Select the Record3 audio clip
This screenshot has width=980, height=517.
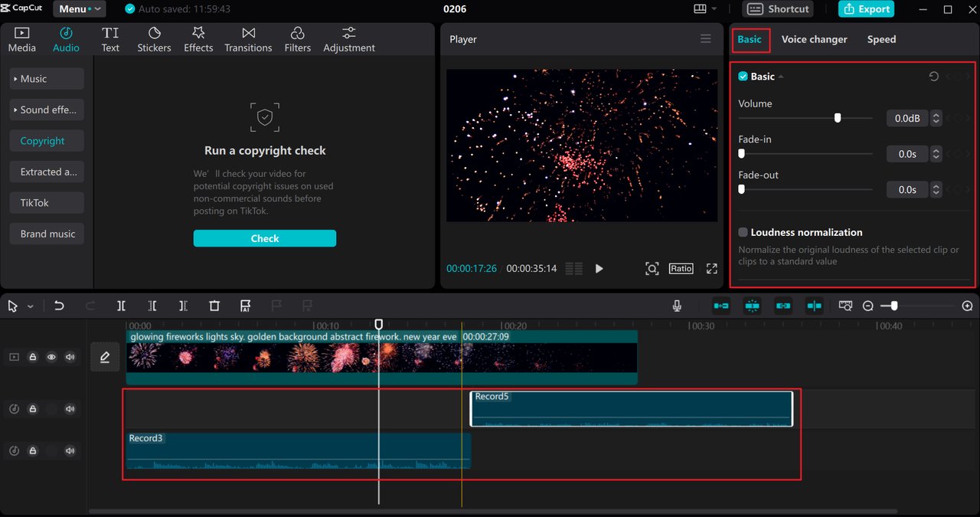(299, 450)
